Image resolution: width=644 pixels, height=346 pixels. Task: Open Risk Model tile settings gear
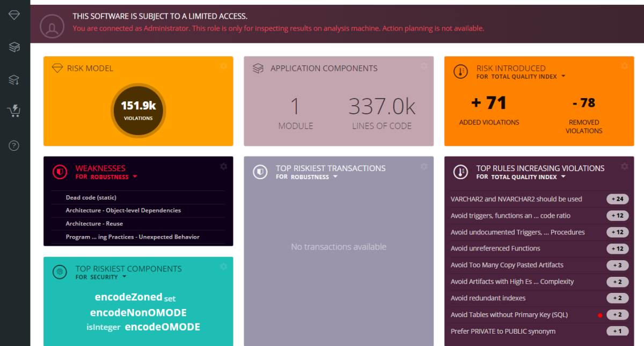[x=224, y=66]
